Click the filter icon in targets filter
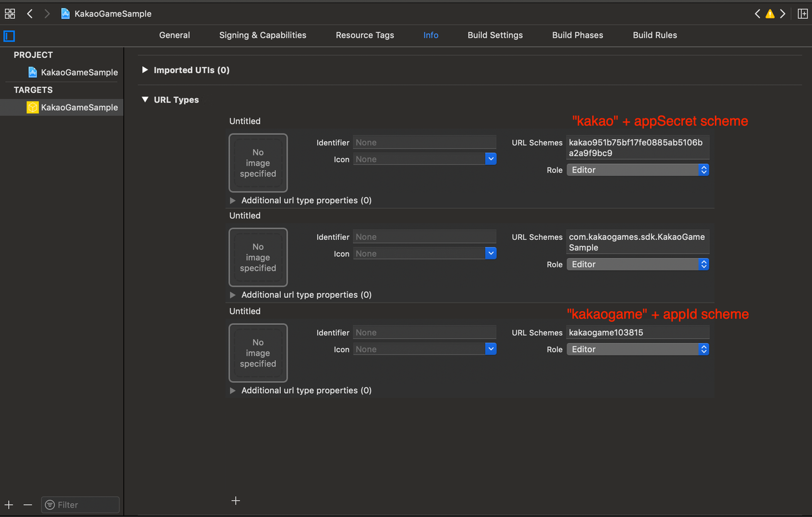812x517 pixels. 50,505
